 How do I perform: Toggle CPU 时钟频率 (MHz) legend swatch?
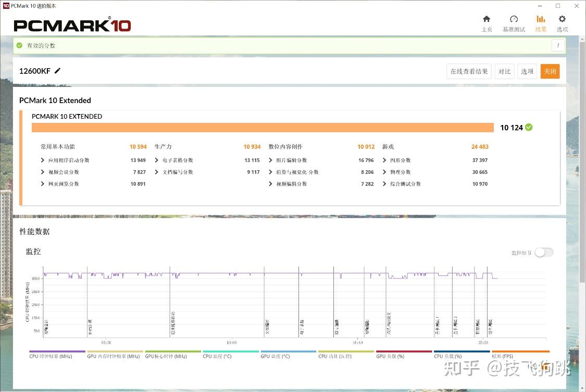click(x=57, y=351)
